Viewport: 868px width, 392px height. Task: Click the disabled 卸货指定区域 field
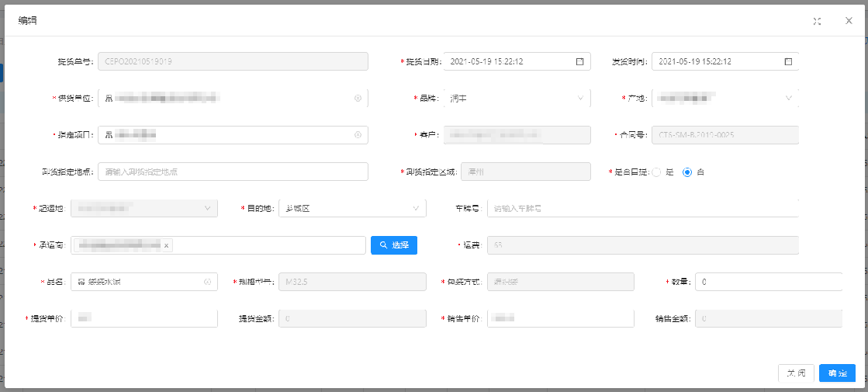[x=526, y=172]
